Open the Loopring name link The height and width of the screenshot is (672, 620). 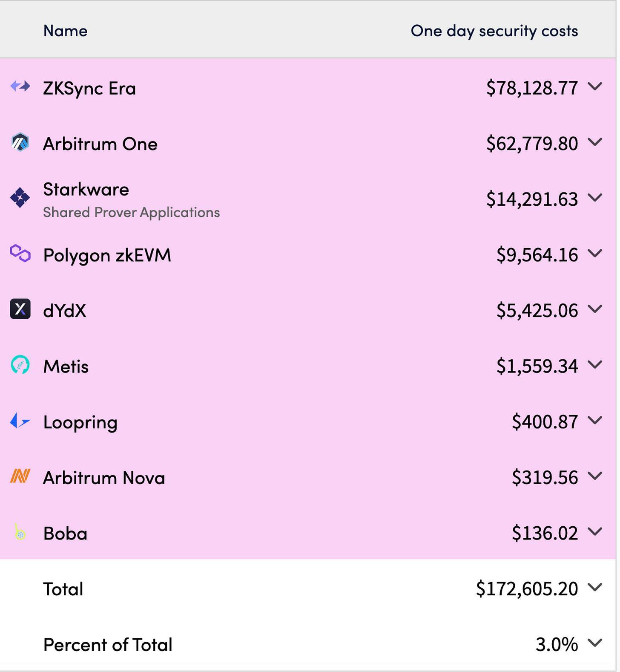pos(80,422)
